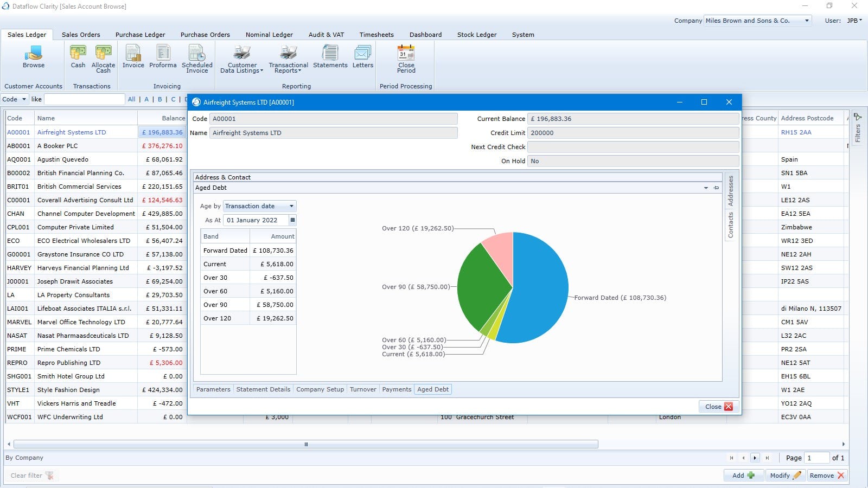Screen dimensions: 868x488
Task: Launch the Cash transaction icon
Action: (78, 56)
